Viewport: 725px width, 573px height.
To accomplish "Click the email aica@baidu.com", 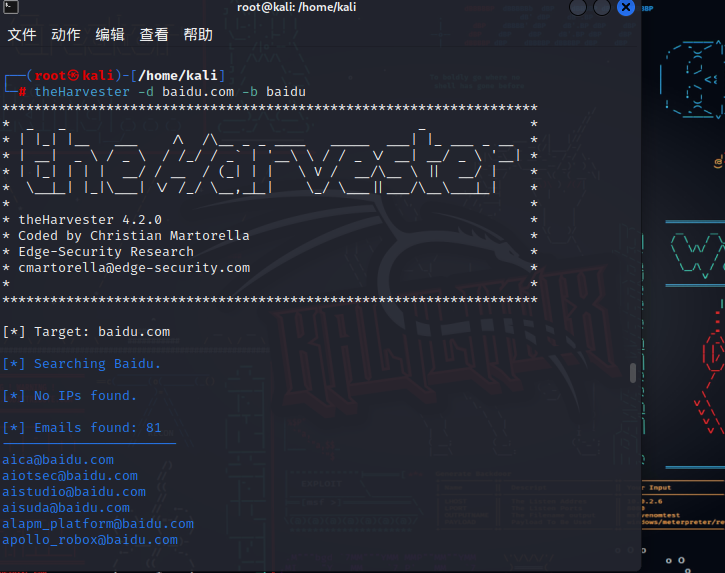I will tap(58, 460).
